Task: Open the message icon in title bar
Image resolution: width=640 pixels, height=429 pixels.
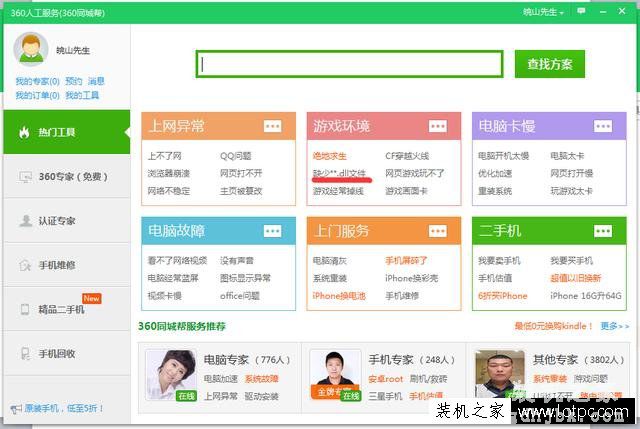Action: [581, 11]
